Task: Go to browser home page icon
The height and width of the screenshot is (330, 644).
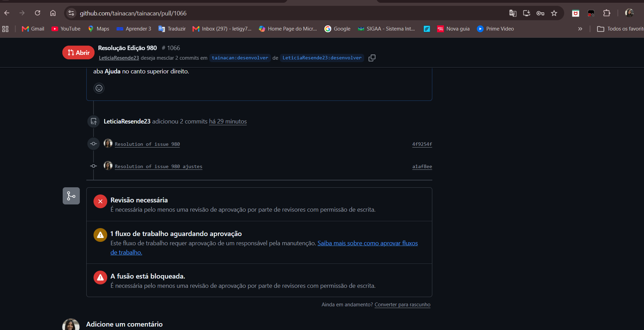Action: (x=53, y=13)
